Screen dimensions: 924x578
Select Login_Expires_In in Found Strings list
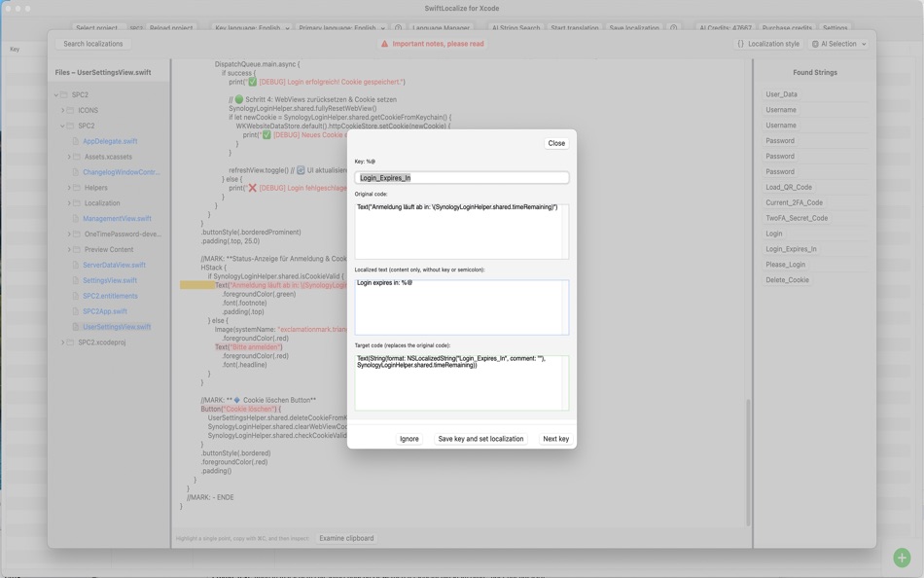791,249
